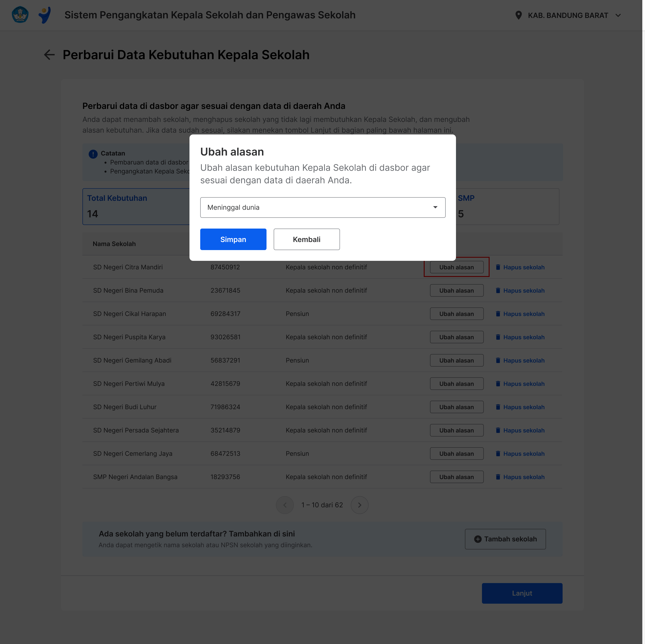The width and height of the screenshot is (645, 644).
Task: Click trash icon for SD Negeri Pertiwi Mulya
Action: [x=498, y=383]
